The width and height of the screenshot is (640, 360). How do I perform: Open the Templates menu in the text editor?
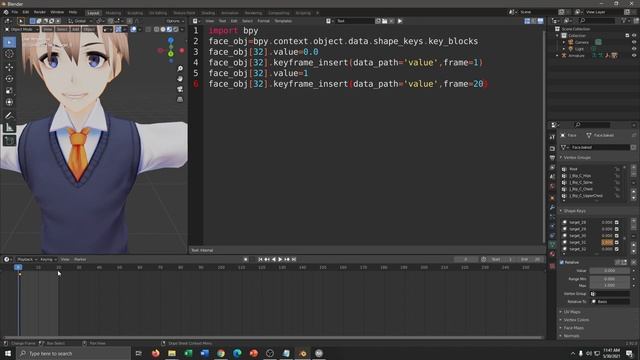pyautogui.click(x=283, y=21)
